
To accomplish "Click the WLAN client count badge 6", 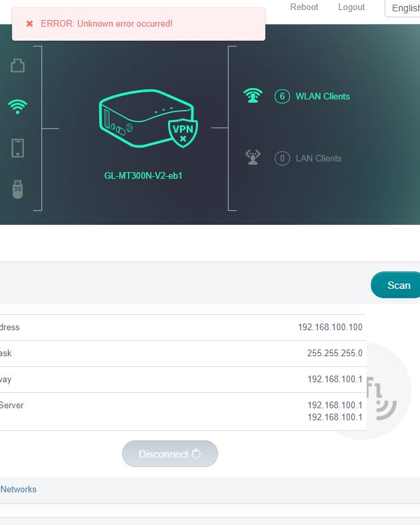I will point(282,96).
